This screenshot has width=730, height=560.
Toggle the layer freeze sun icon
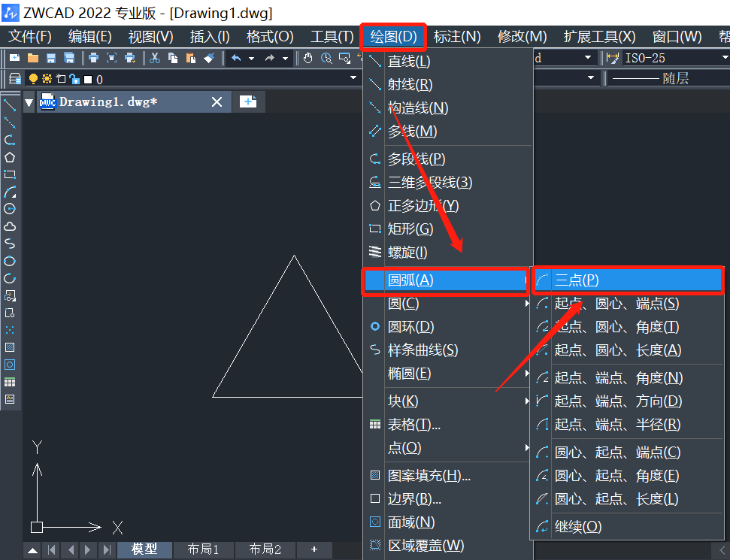[x=47, y=79]
